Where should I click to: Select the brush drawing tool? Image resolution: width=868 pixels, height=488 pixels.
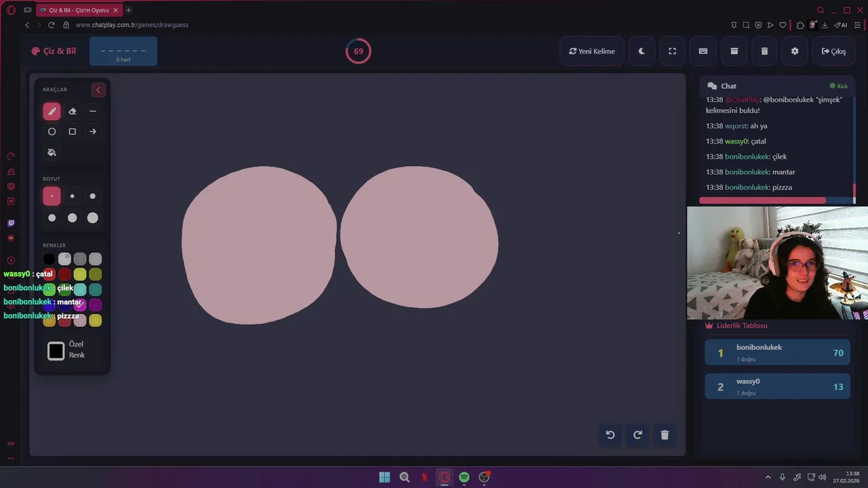pos(52,111)
